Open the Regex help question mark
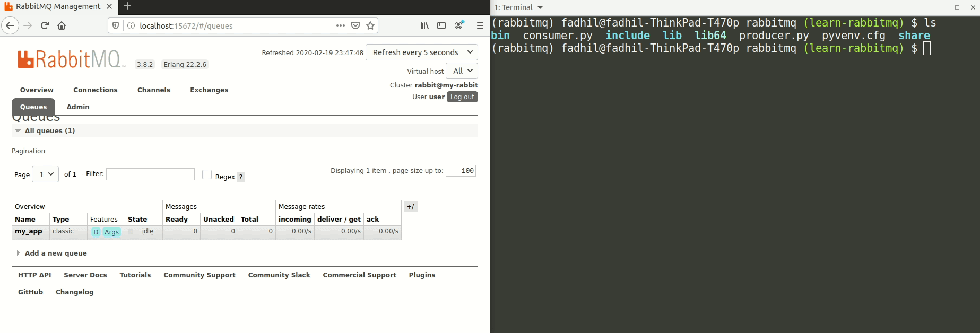 click(241, 177)
